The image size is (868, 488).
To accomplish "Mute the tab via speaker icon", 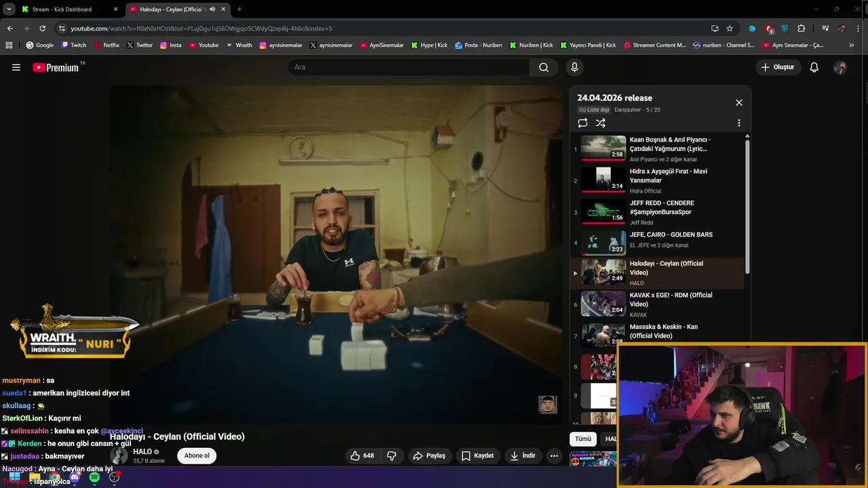I will [x=212, y=9].
